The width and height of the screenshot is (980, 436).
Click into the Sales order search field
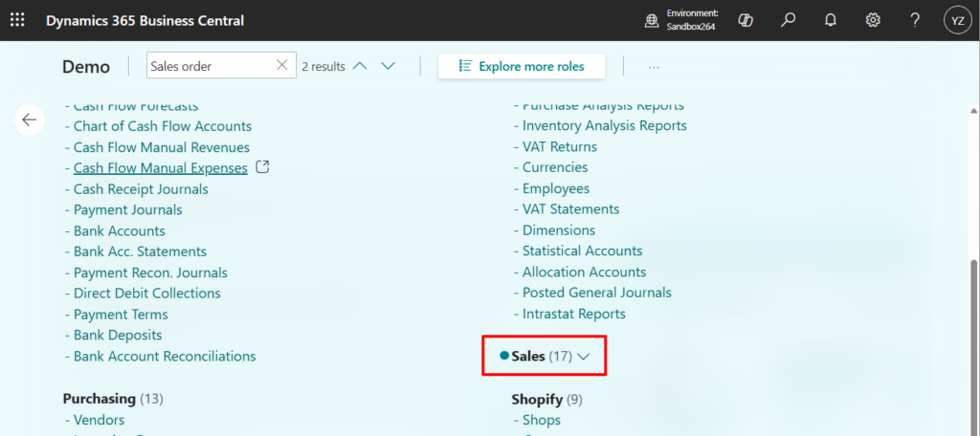click(x=209, y=66)
